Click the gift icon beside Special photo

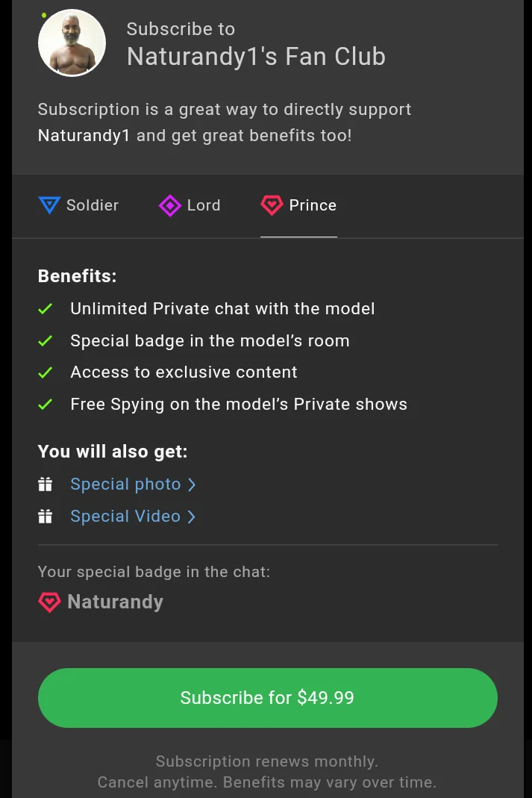[46, 484]
